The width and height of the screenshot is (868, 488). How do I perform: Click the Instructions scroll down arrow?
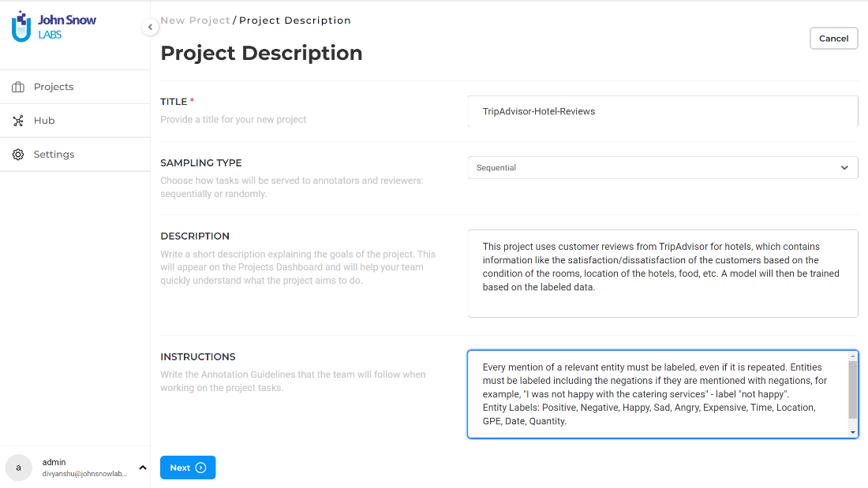(852, 432)
